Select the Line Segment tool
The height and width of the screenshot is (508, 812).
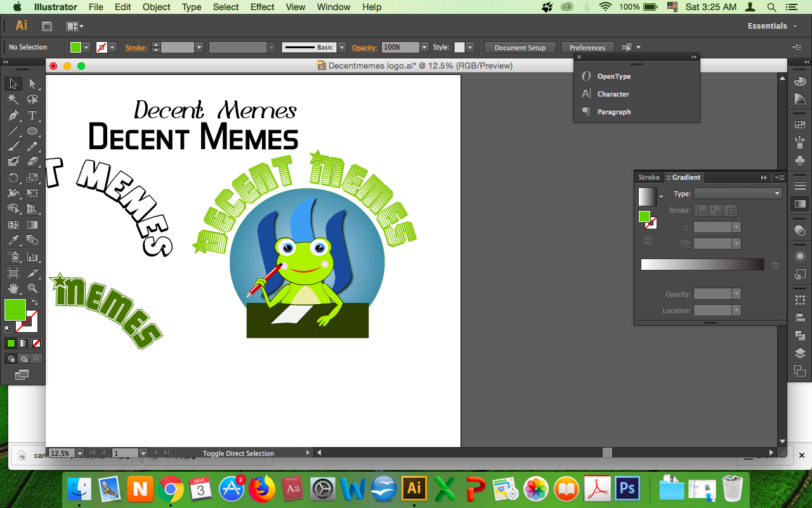pos(13,131)
